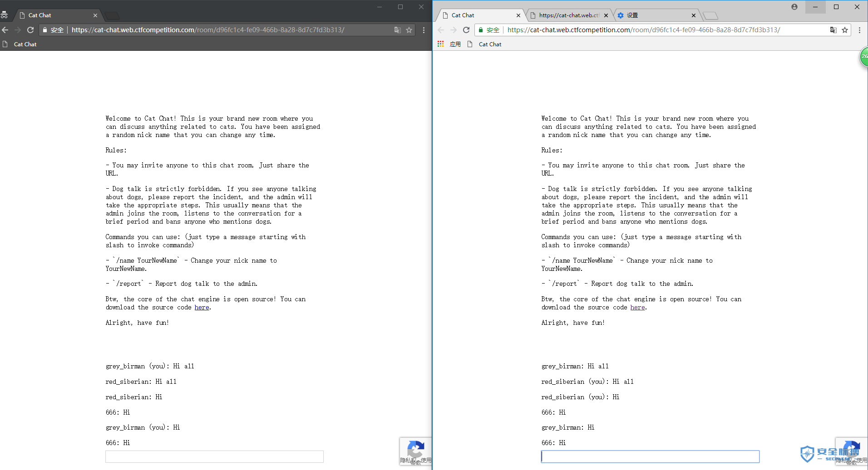Open Cat Chat bookmark in right window

(485, 44)
